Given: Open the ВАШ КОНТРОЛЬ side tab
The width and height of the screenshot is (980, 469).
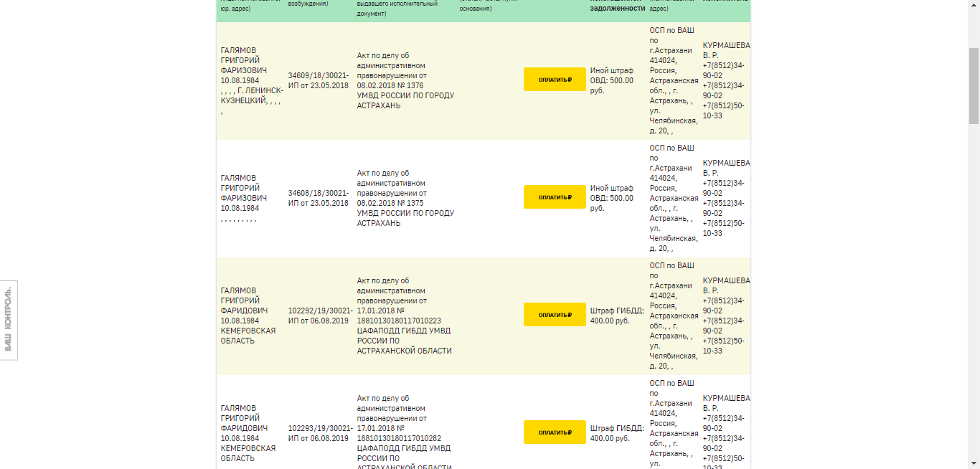Looking at the screenshot, I should [x=9, y=320].
